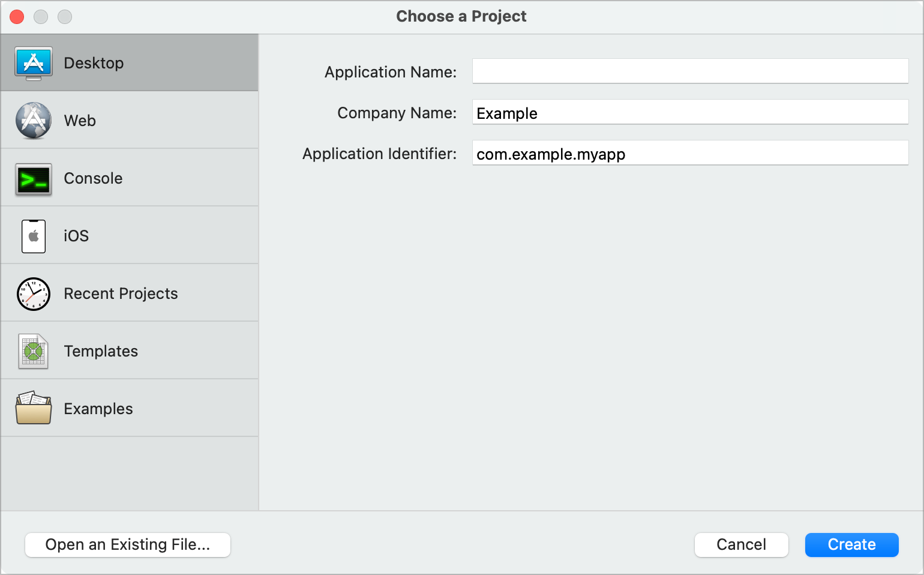Close the Choose a Project window
The width and height of the screenshot is (924, 575).
tap(17, 17)
